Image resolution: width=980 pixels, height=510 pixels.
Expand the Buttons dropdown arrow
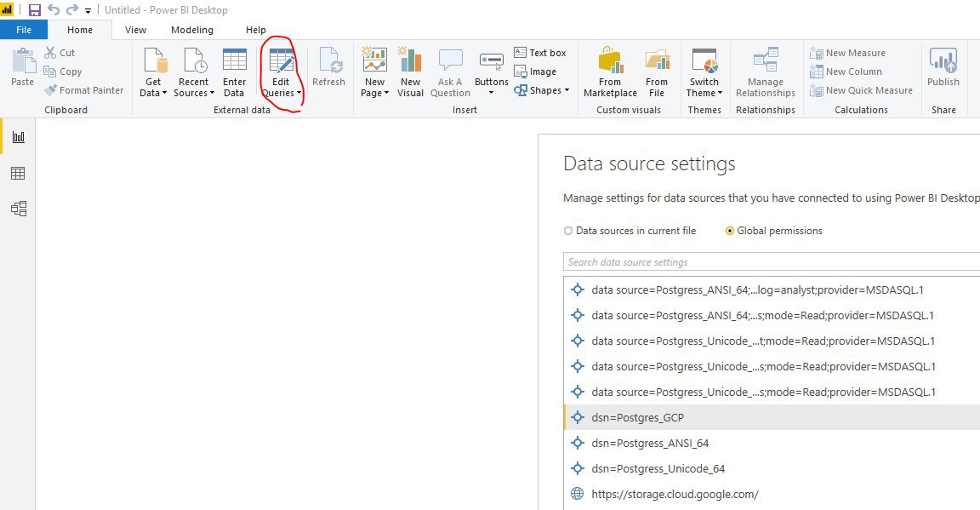[491, 94]
